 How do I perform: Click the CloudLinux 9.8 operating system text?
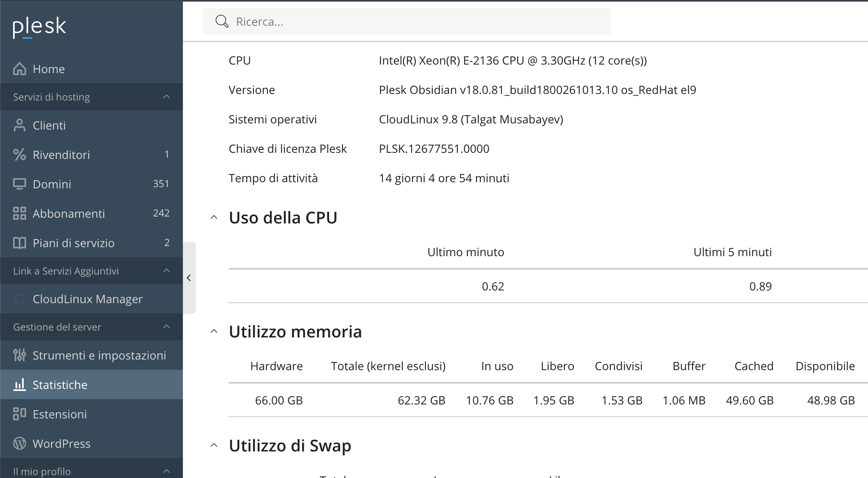pos(471,119)
